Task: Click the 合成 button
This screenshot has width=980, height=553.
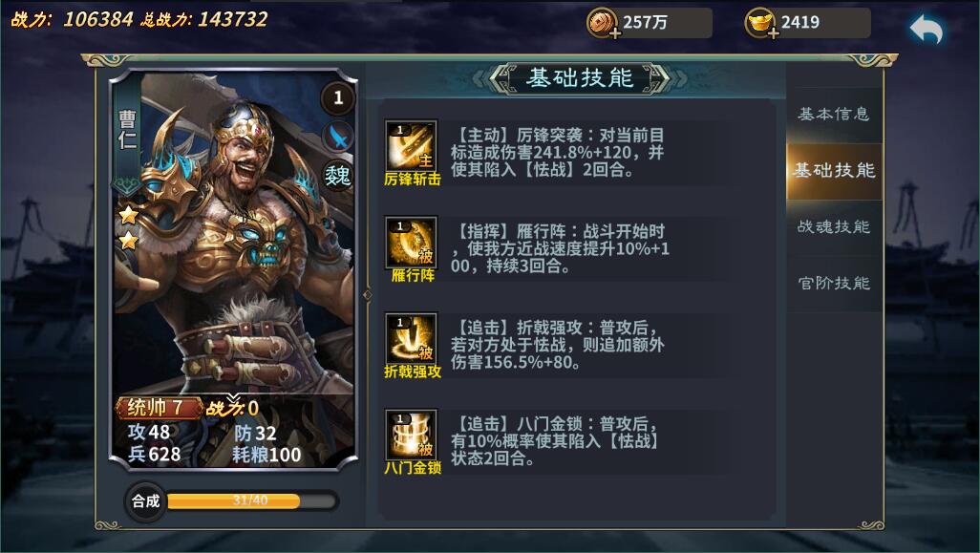Action: [x=145, y=500]
